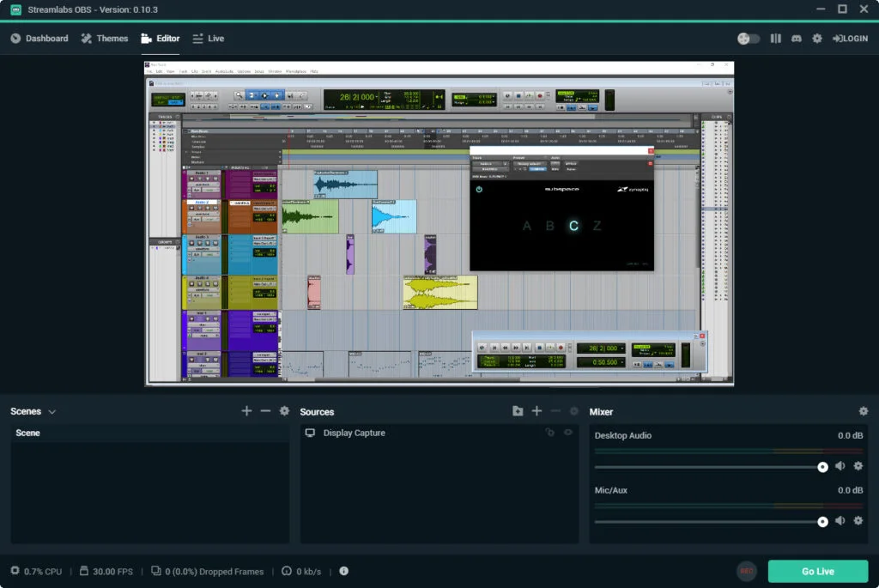Open the status bar info icon
The image size is (879, 588).
343,571
